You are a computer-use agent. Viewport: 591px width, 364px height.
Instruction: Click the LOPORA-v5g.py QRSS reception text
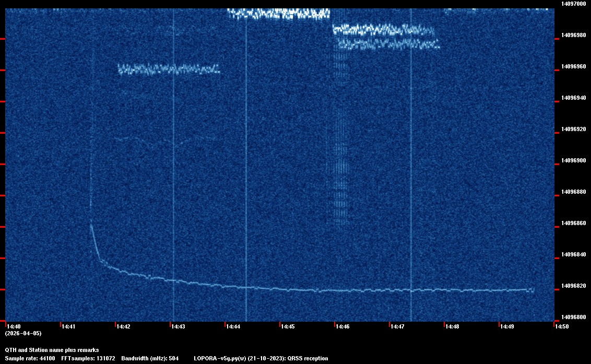tap(261, 358)
